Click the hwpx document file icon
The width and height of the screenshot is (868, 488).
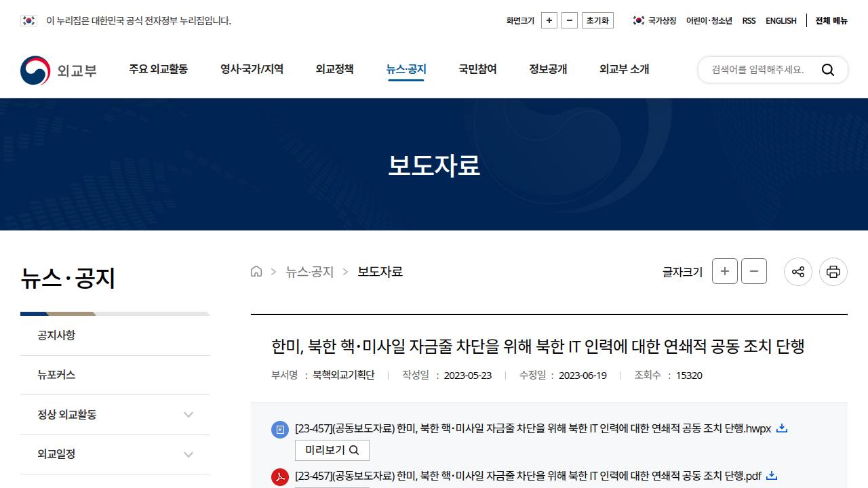click(280, 429)
